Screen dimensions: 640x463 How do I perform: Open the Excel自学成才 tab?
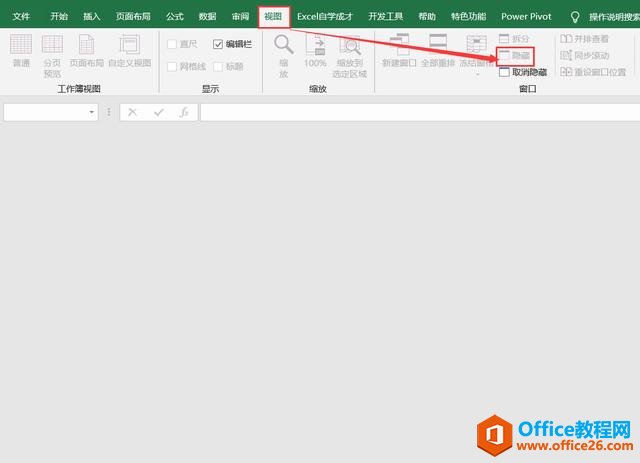[x=325, y=16]
